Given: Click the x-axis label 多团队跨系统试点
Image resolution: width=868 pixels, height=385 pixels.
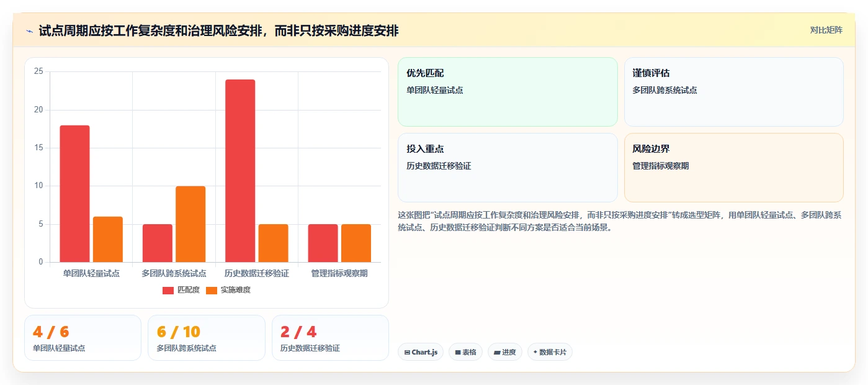Looking at the screenshot, I should (174, 273).
